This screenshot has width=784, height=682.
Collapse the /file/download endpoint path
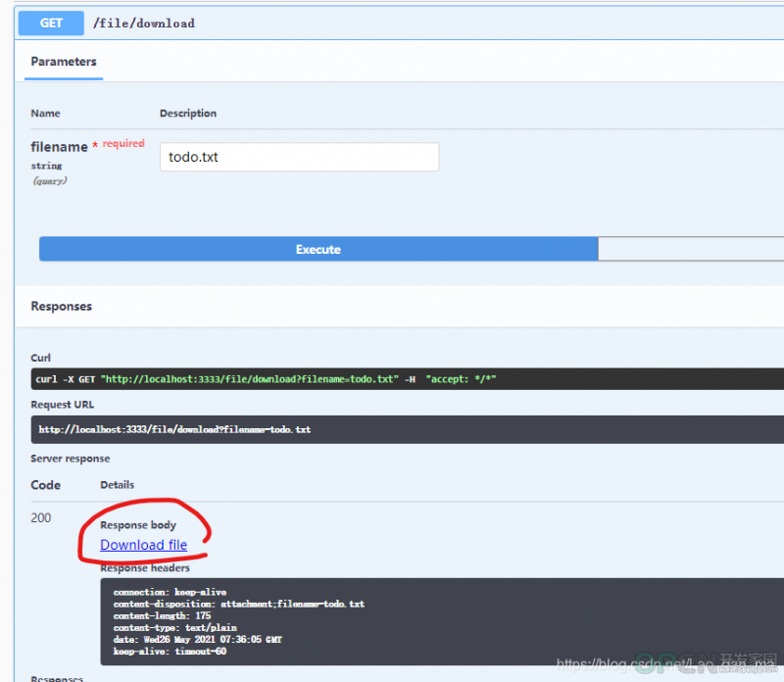click(144, 24)
